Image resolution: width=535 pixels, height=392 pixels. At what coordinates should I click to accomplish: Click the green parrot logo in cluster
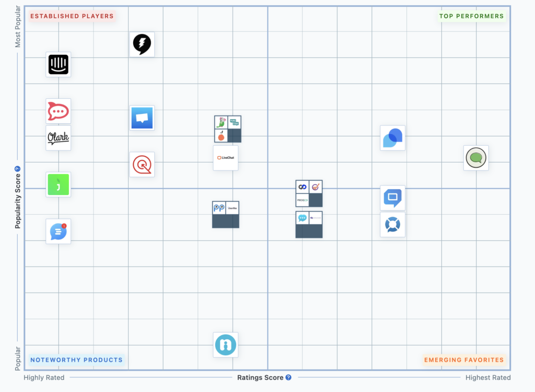[221, 122]
